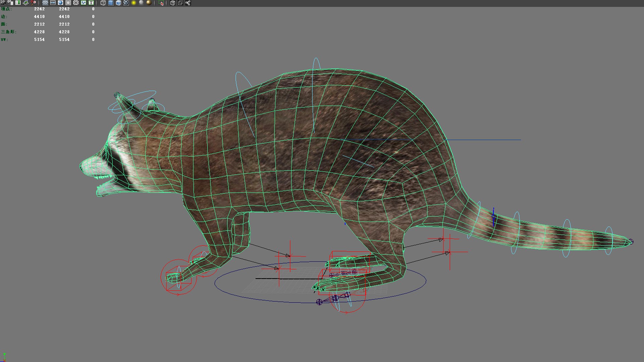Toggle the X-Ray Joints icon
The image size is (644, 362).
(188, 3)
